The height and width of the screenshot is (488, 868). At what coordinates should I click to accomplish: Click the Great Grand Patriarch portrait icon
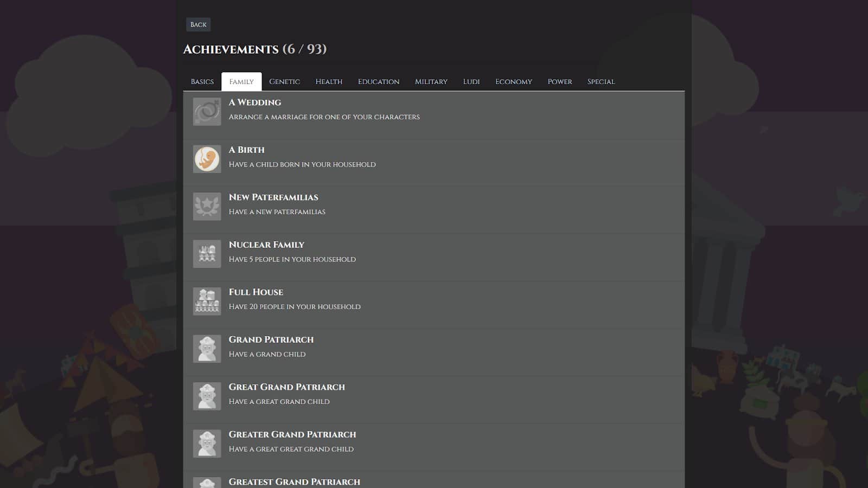(x=207, y=396)
